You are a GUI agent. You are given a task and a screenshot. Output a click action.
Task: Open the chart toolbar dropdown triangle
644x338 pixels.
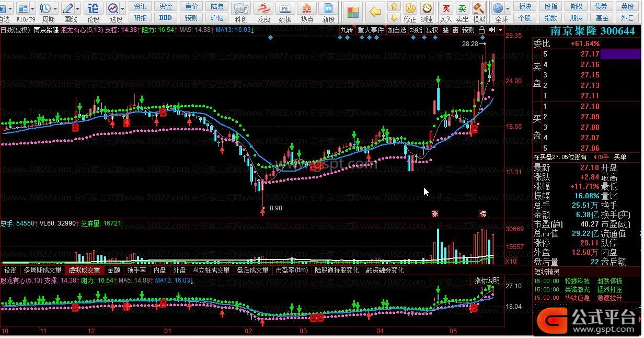[501, 30]
